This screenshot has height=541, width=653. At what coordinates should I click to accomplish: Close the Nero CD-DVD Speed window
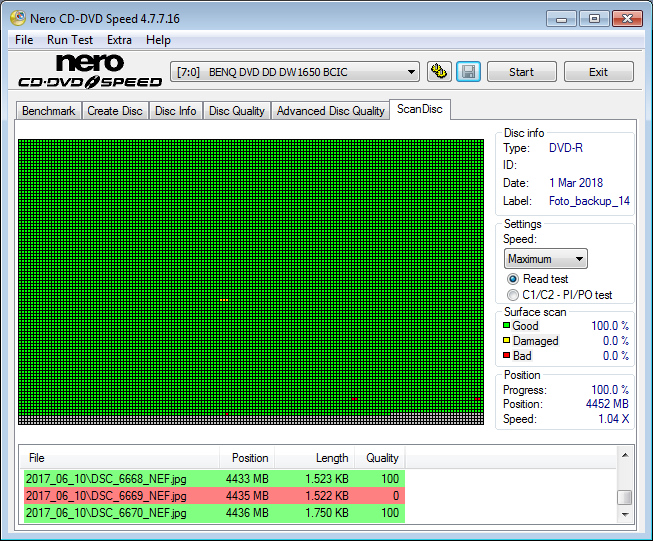pyautogui.click(x=627, y=19)
